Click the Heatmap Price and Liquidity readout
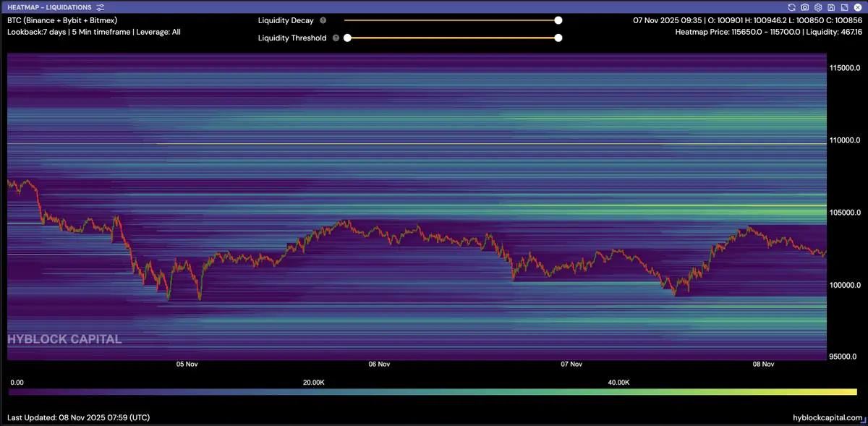Screen dimensions: 868x426 point(768,33)
